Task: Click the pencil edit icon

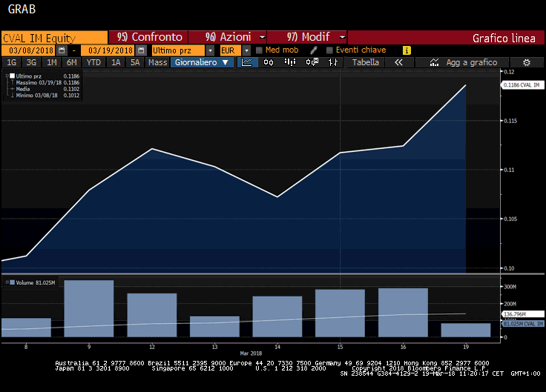Action: tap(313, 50)
